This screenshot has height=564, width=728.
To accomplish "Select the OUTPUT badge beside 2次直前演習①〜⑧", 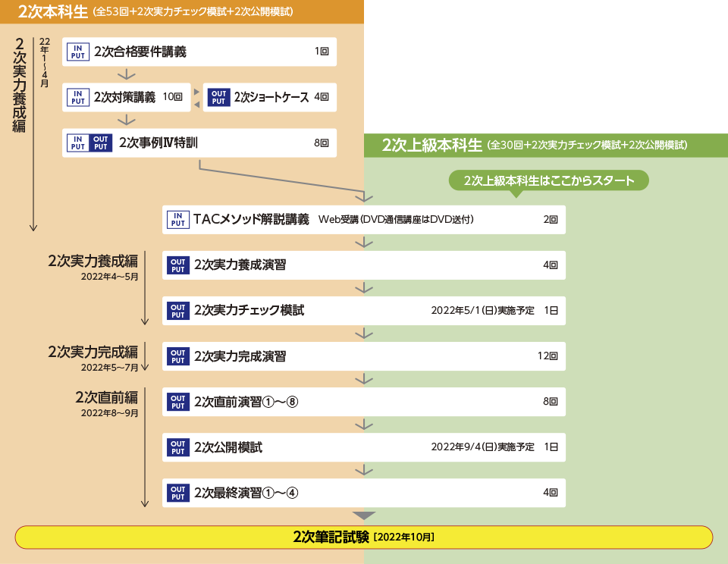I will coord(177,402).
